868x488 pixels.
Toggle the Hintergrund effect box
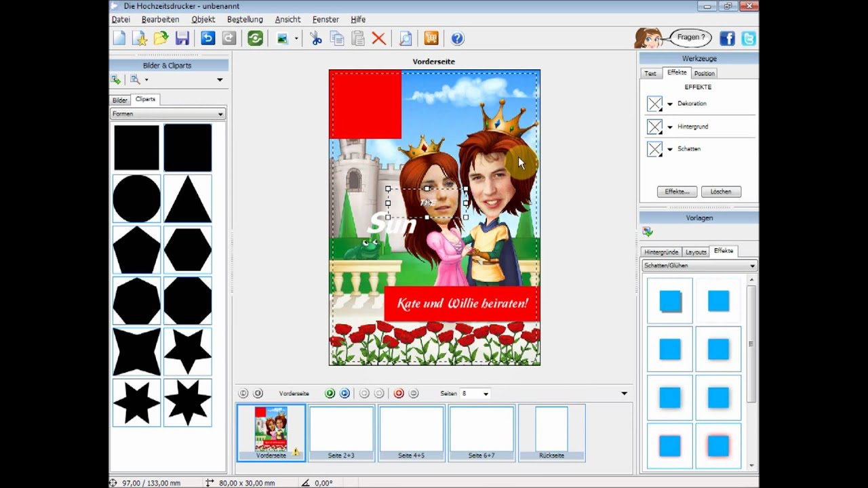coord(654,127)
